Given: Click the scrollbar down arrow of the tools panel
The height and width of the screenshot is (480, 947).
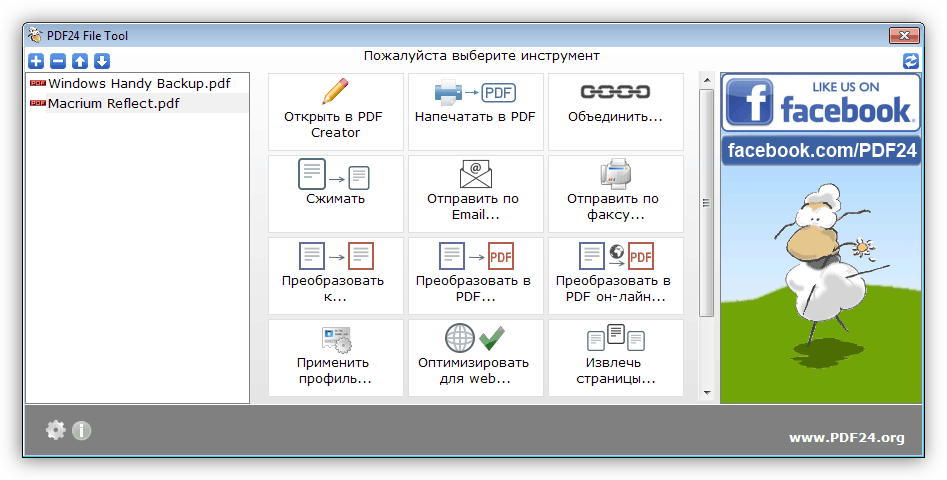Looking at the screenshot, I should (x=706, y=391).
